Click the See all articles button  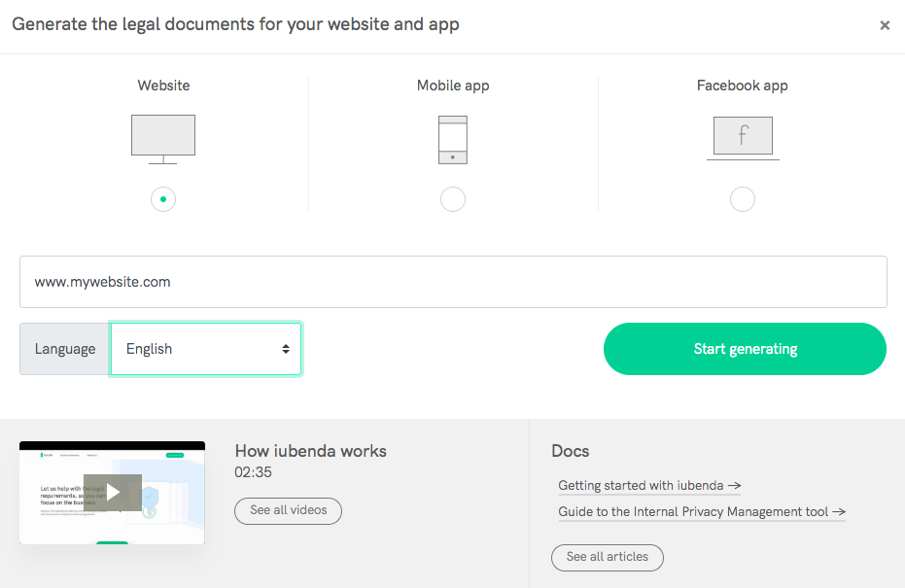pyautogui.click(x=607, y=557)
